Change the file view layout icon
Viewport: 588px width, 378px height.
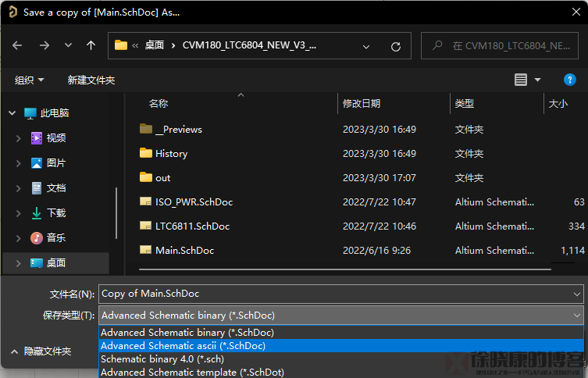point(521,80)
